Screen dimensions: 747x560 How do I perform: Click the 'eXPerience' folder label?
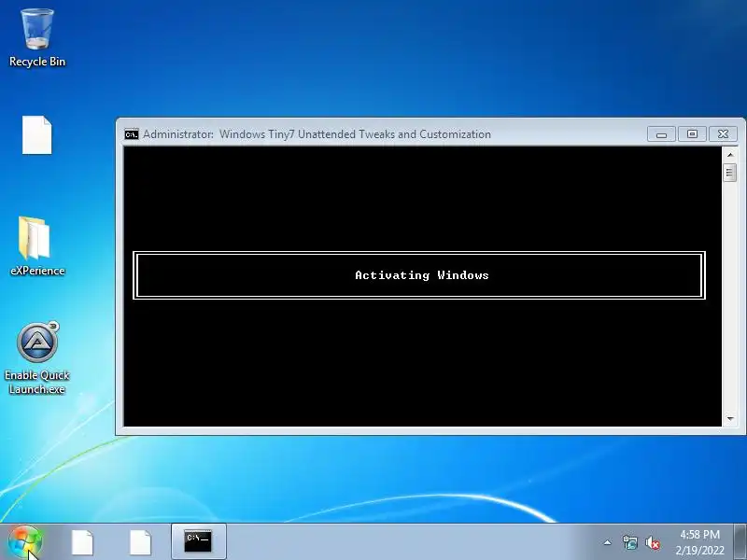pyautogui.click(x=37, y=271)
